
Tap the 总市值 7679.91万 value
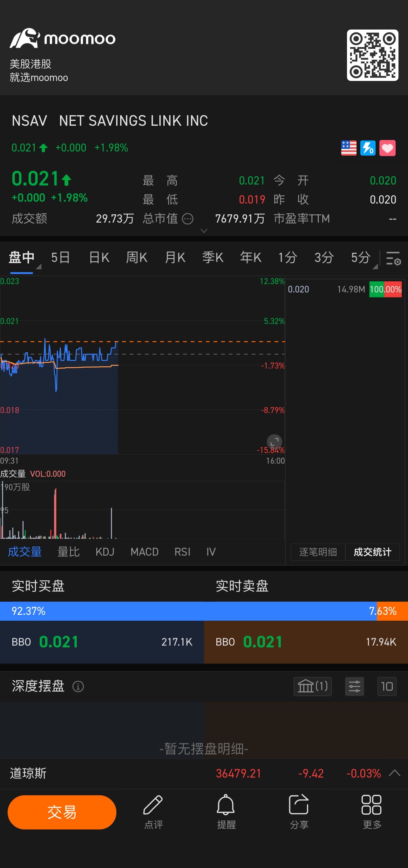240,219
